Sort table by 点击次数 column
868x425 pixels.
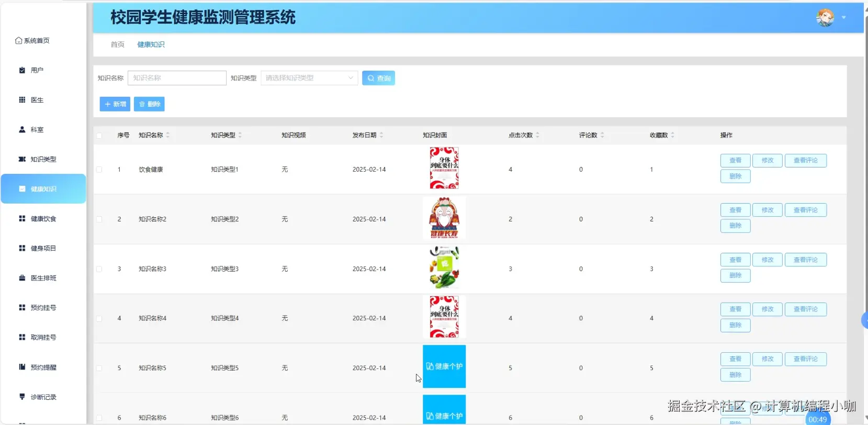pyautogui.click(x=537, y=135)
